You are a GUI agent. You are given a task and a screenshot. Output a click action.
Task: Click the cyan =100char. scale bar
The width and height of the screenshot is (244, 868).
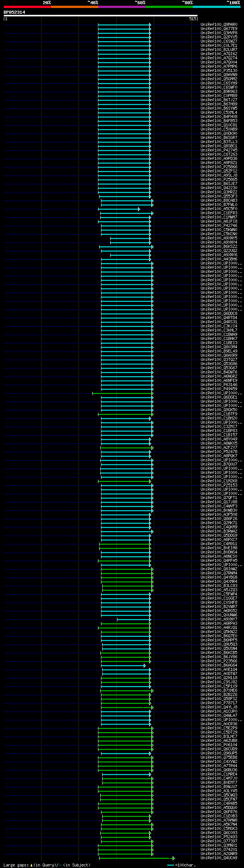[170, 865]
